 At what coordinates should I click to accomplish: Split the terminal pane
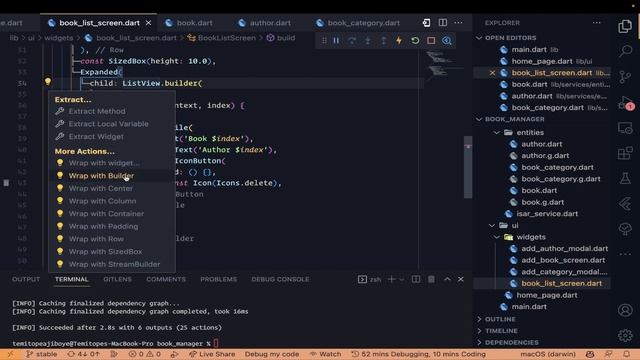click(416, 279)
